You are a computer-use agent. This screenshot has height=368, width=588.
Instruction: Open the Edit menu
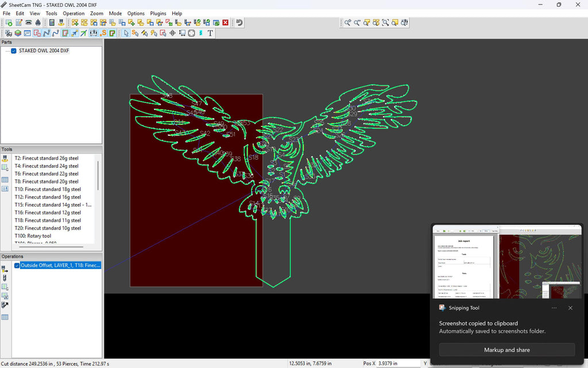pos(20,13)
